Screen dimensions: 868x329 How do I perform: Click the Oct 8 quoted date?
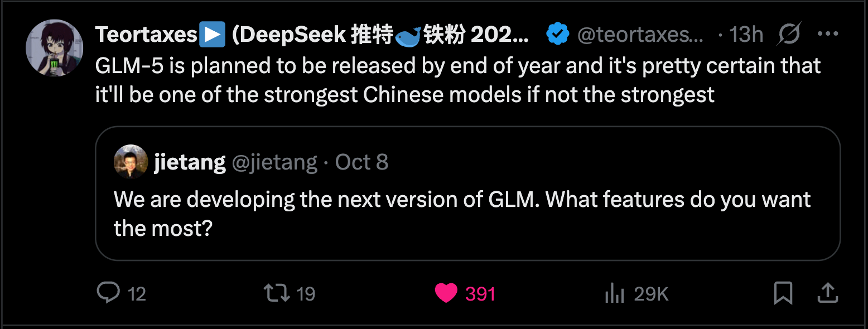(361, 162)
